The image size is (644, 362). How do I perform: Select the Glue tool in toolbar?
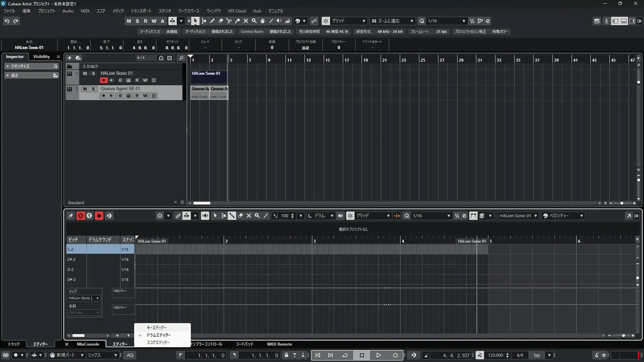pyautogui.click(x=237, y=21)
